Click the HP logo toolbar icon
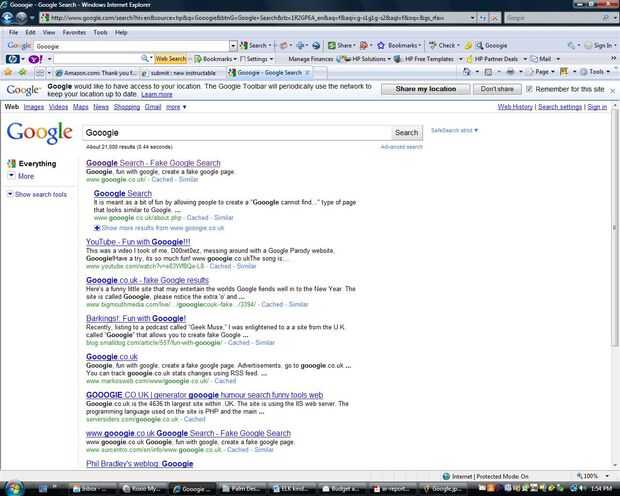The image size is (620, 496). click(x=12, y=59)
